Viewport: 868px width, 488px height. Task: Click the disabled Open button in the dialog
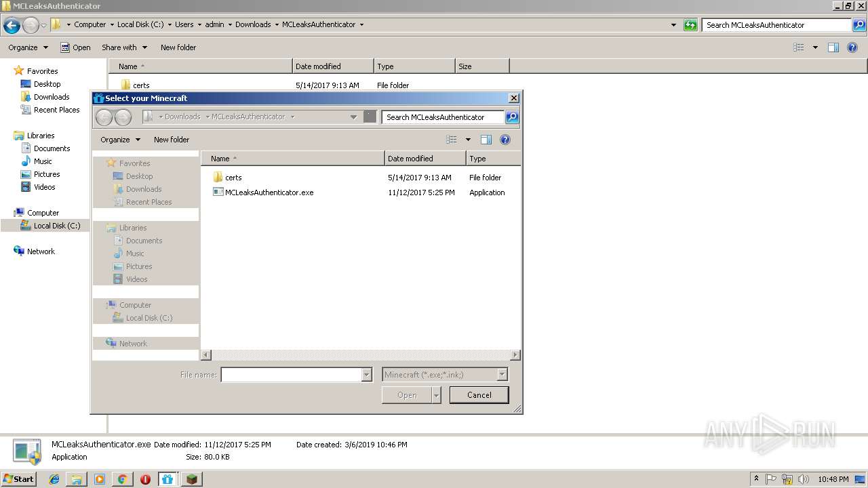(407, 395)
